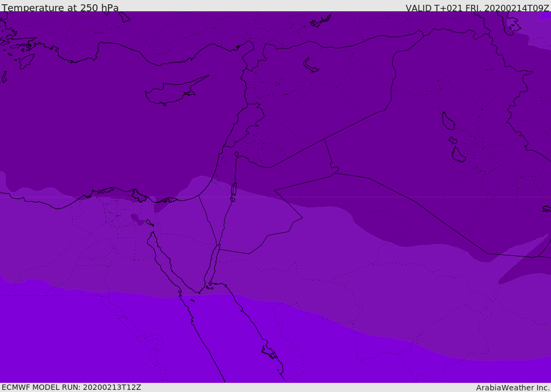Click the 'ArabiaWeather Inc' credit text

512,388
